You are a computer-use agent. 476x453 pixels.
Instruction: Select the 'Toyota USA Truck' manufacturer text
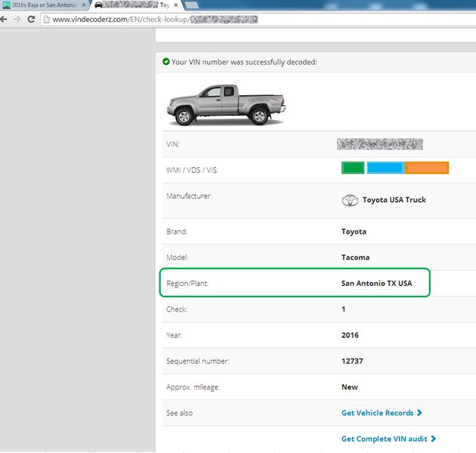(x=394, y=200)
